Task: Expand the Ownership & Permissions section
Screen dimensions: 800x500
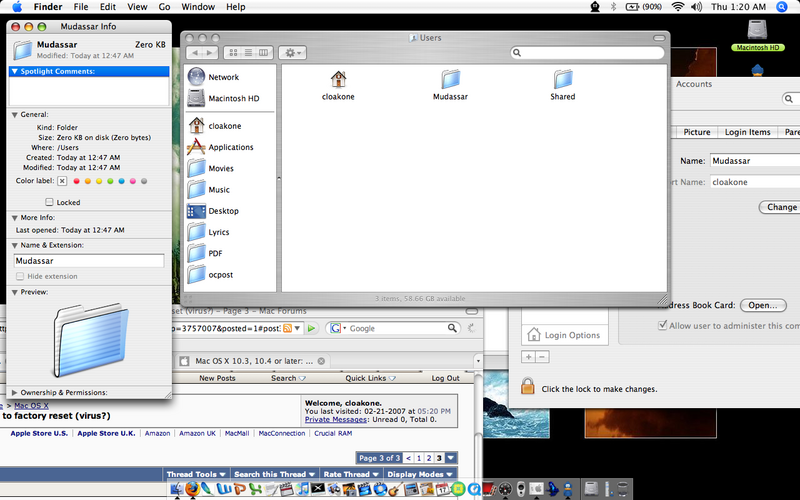Action: 14,392
